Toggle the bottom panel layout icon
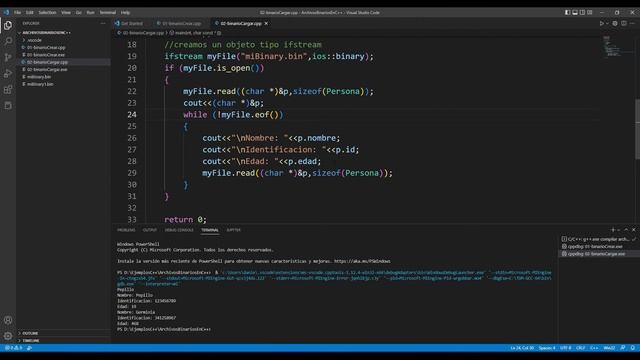 (x=575, y=12)
